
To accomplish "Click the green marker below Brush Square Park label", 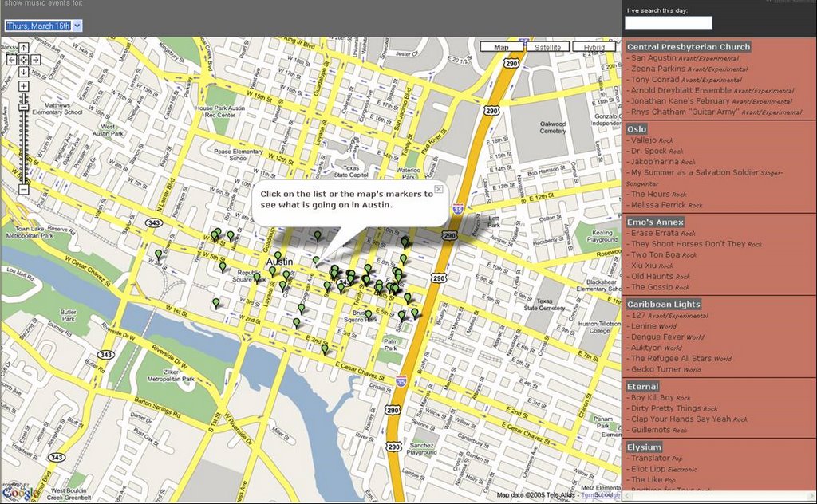I will click(369, 315).
